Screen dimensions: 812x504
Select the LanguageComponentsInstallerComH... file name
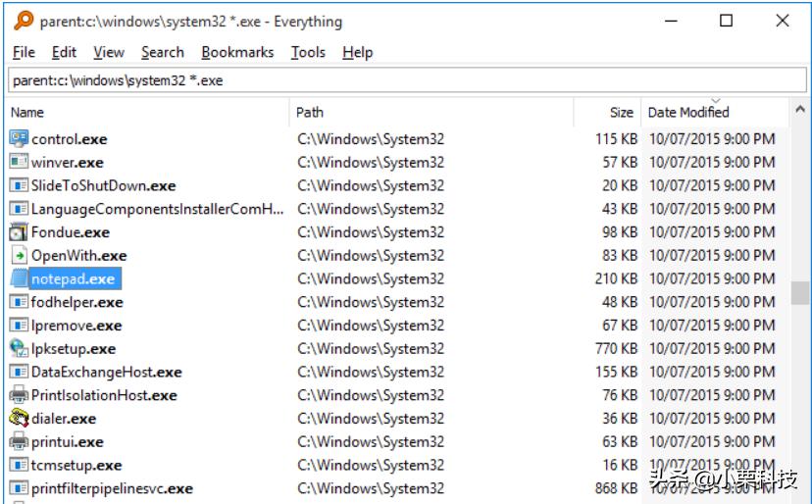[x=158, y=209]
